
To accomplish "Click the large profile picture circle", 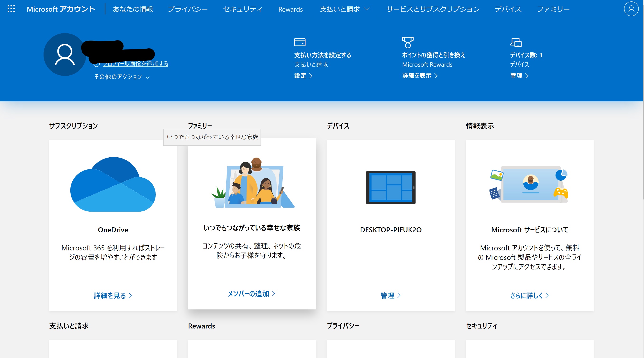I will tap(65, 55).
